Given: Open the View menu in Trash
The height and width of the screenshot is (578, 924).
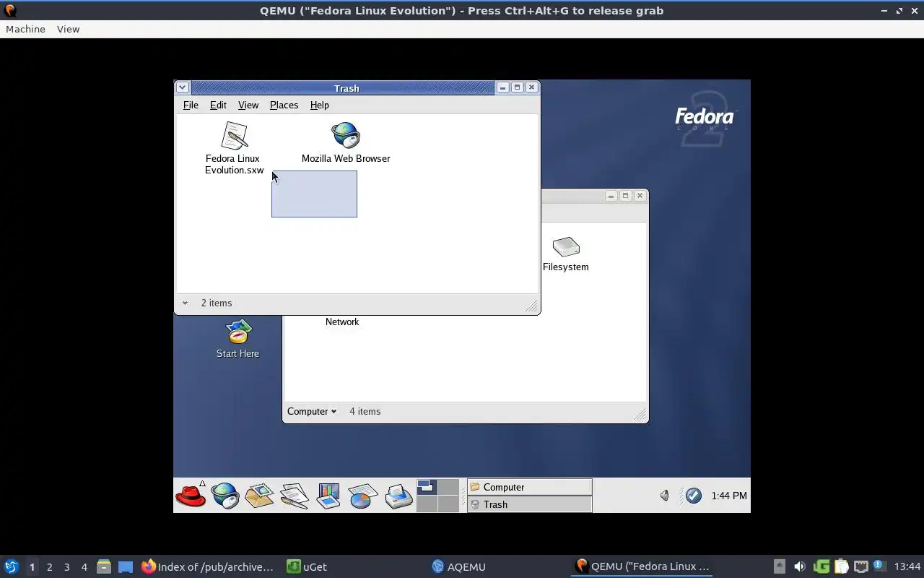Looking at the screenshot, I should pos(248,105).
